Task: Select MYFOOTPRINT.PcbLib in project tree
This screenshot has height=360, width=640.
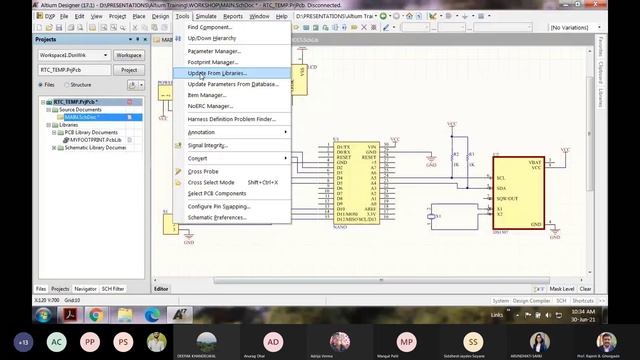Action: [96, 140]
